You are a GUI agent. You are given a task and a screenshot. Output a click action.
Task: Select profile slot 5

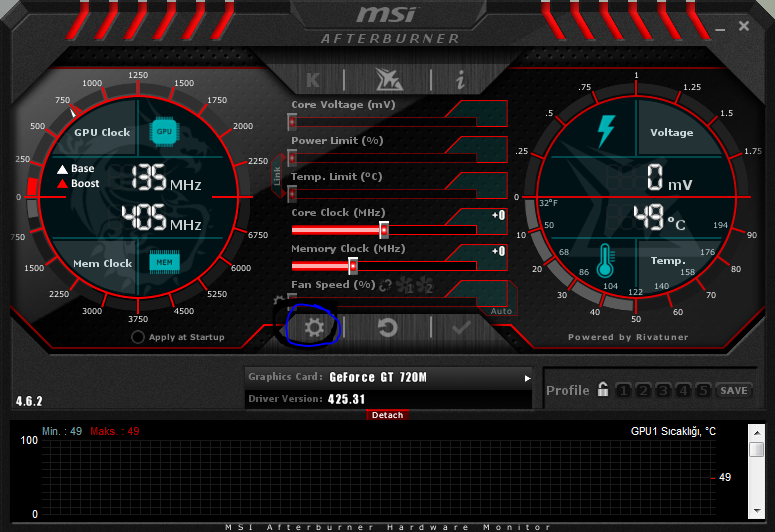pos(703,391)
